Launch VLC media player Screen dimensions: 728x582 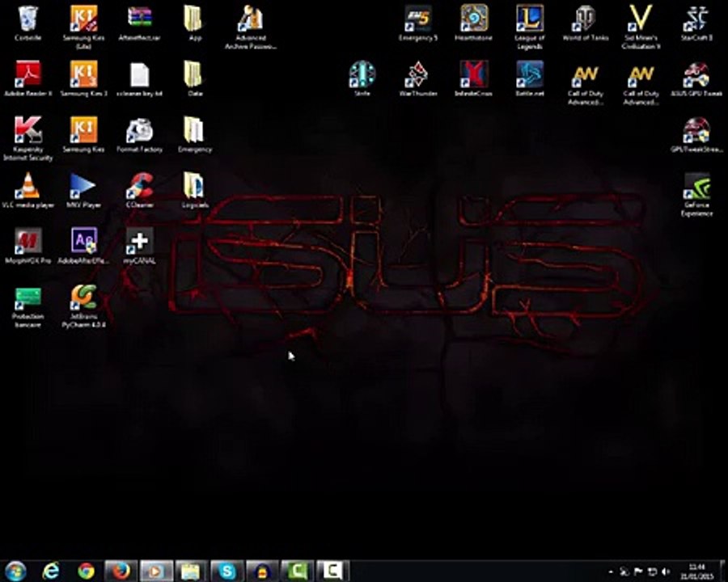tap(28, 190)
